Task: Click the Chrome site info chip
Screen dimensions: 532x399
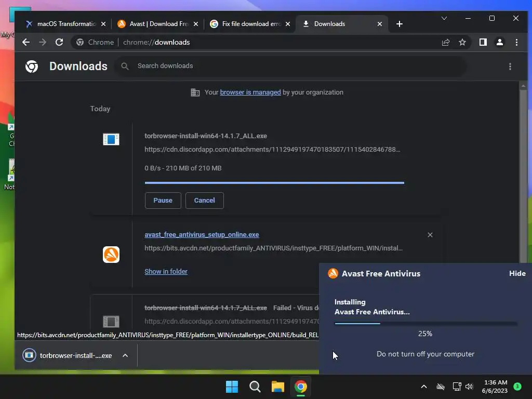Action: (96, 42)
